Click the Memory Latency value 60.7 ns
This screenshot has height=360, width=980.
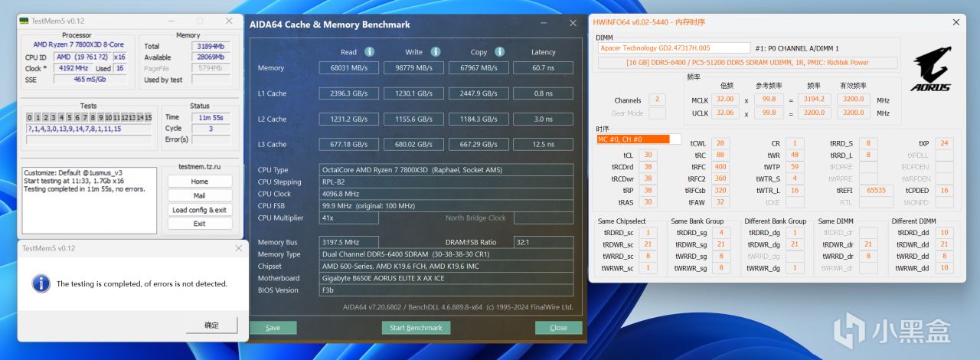click(543, 68)
